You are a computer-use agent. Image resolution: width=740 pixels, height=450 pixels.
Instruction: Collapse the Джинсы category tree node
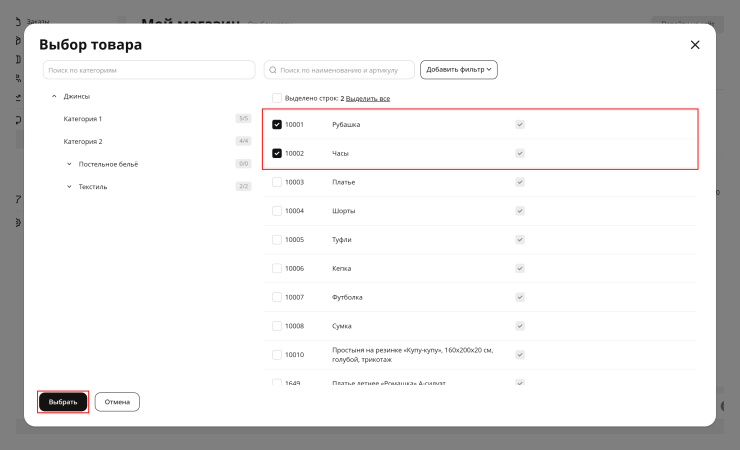54,96
